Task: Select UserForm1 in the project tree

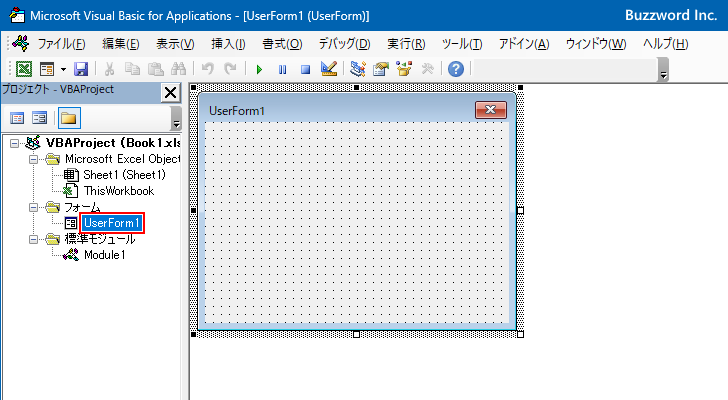Action: 111,223
